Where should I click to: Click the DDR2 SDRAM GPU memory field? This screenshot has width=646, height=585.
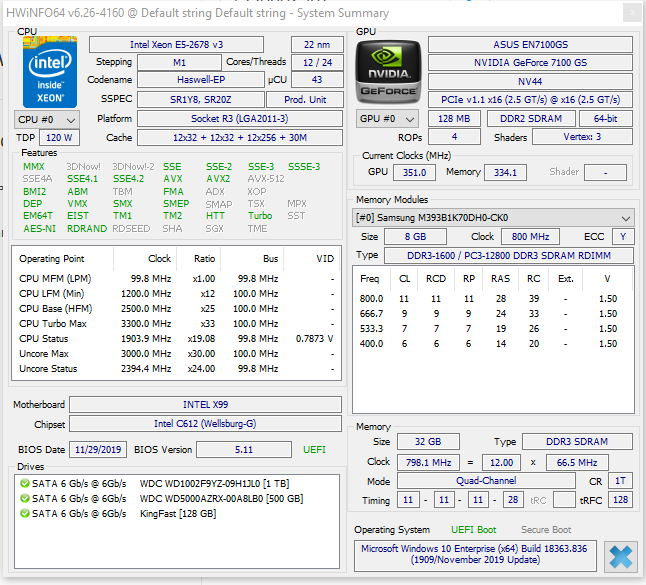tap(531, 119)
